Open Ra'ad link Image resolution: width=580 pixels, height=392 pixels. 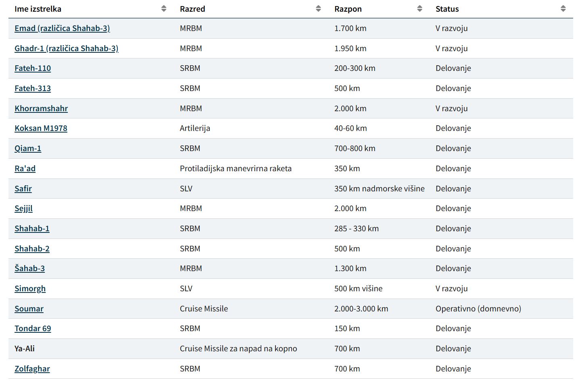click(25, 168)
